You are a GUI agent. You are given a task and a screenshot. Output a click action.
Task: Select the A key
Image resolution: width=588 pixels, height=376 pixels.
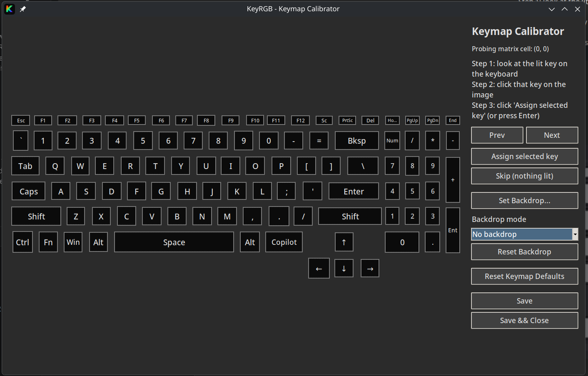[61, 192]
